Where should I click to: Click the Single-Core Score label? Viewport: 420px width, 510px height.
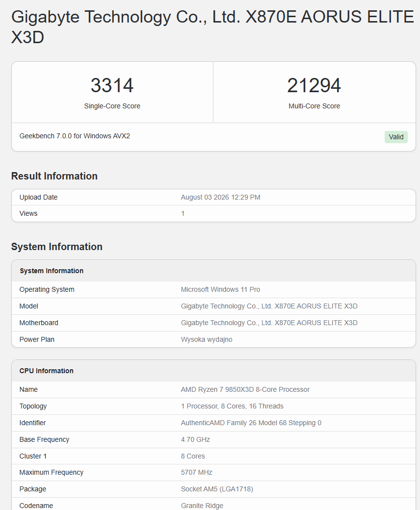click(x=112, y=106)
